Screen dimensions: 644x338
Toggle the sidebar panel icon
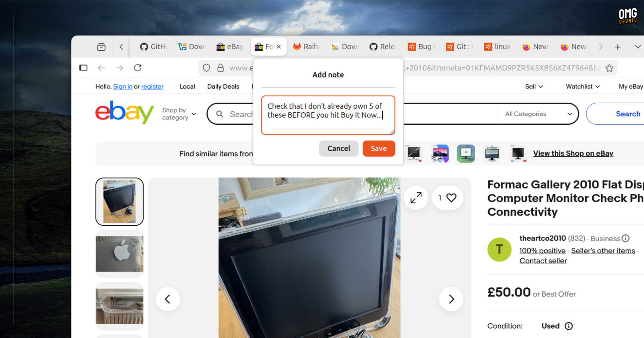click(83, 68)
